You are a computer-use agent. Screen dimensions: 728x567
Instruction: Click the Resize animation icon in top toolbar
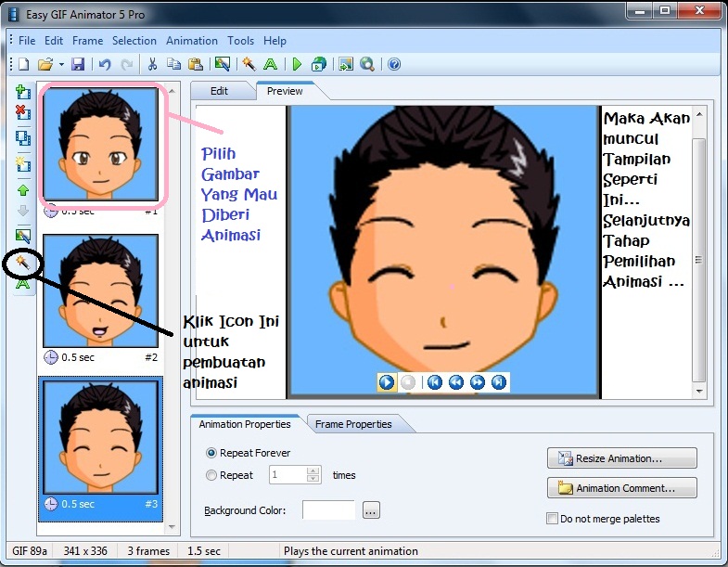pyautogui.click(x=345, y=64)
